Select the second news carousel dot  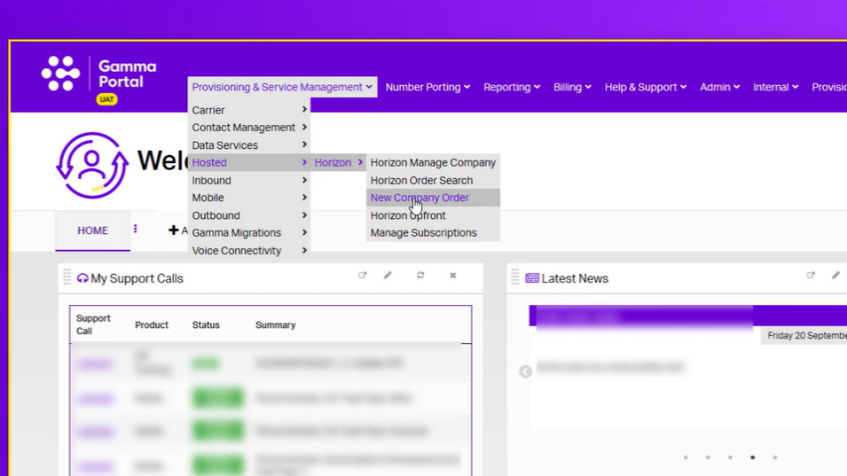pyautogui.click(x=708, y=458)
